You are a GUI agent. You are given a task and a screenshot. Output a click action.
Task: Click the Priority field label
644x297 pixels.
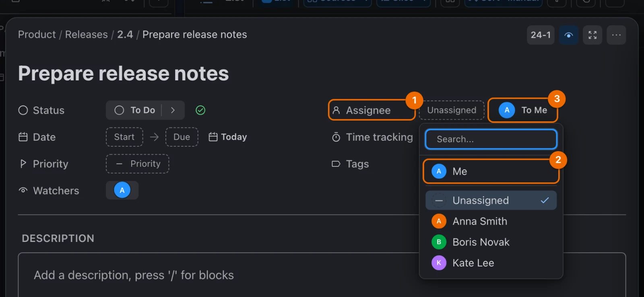coord(51,164)
